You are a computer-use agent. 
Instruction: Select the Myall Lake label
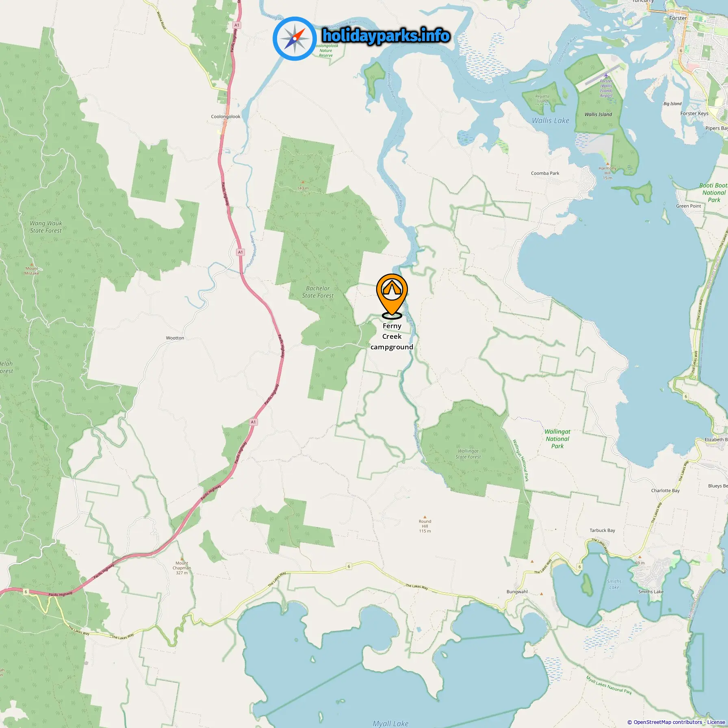coord(390,724)
